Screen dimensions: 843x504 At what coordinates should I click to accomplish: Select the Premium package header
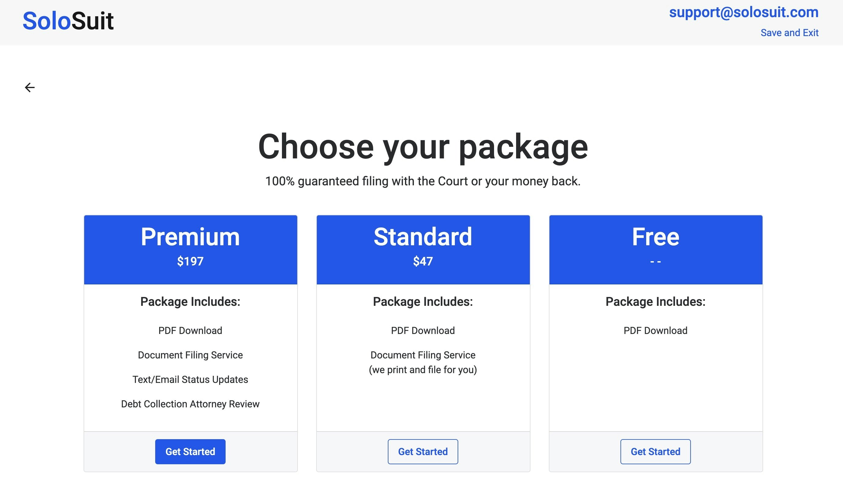190,237
